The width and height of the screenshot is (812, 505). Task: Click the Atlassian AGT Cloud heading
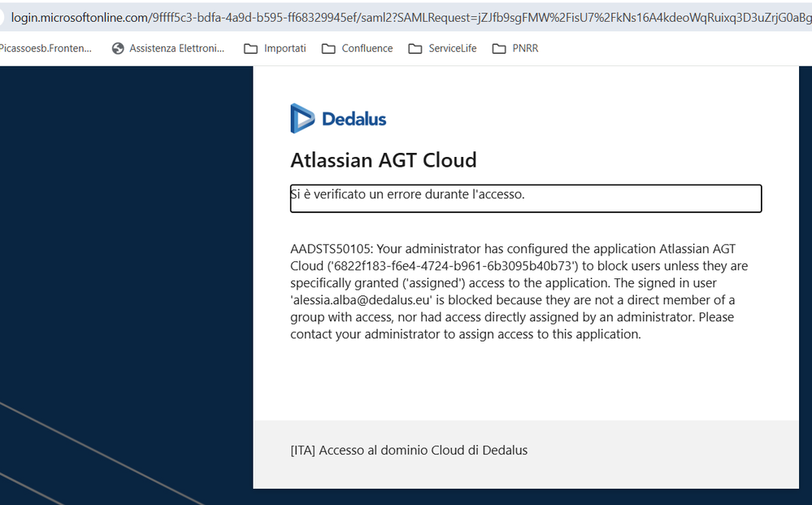[x=383, y=160]
